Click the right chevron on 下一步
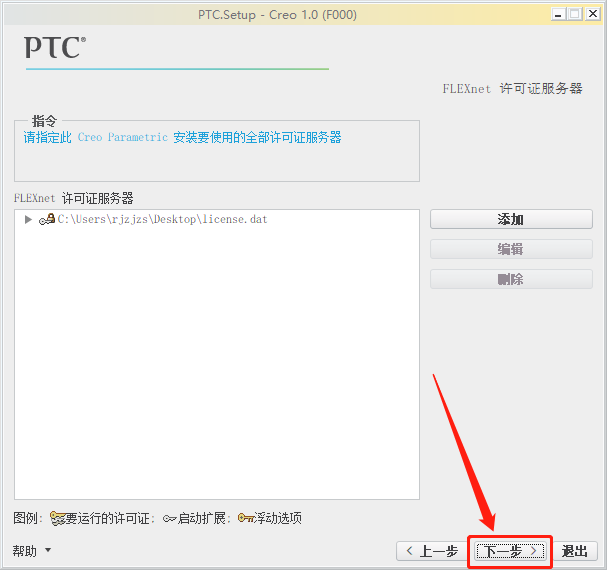This screenshot has width=607, height=570. pyautogui.click(x=533, y=551)
